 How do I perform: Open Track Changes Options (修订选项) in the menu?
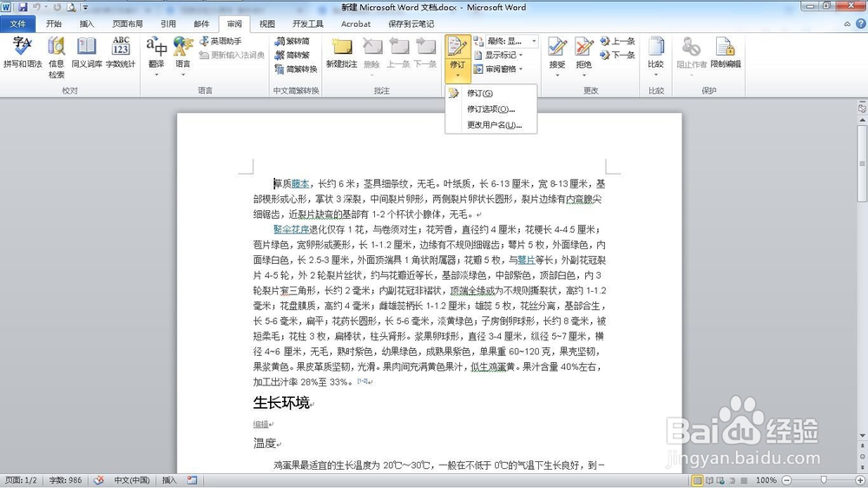(491, 109)
